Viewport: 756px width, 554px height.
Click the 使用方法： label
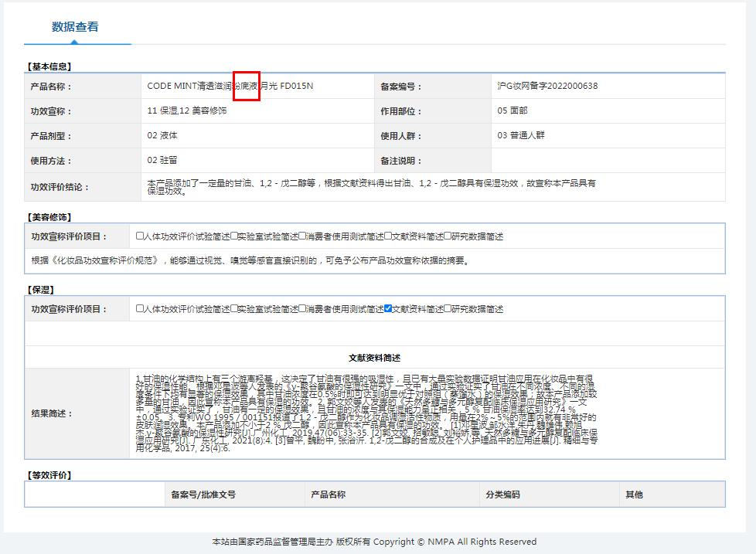tap(51, 161)
